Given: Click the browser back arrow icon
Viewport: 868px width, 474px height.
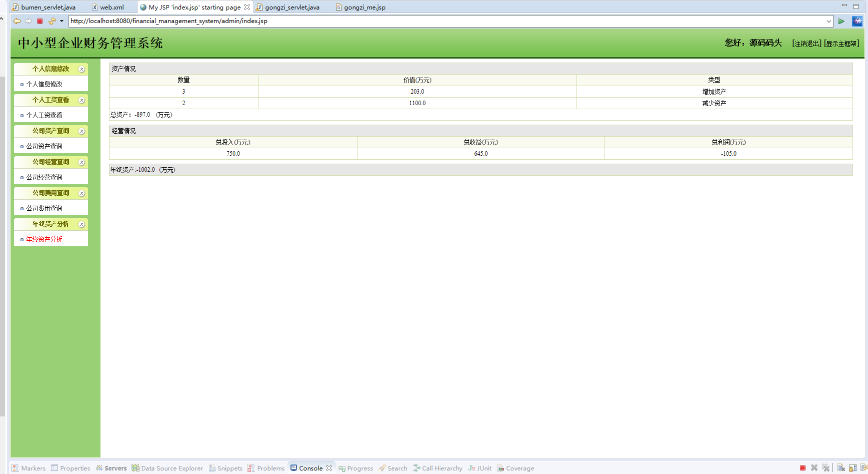Looking at the screenshot, I should click(17, 21).
